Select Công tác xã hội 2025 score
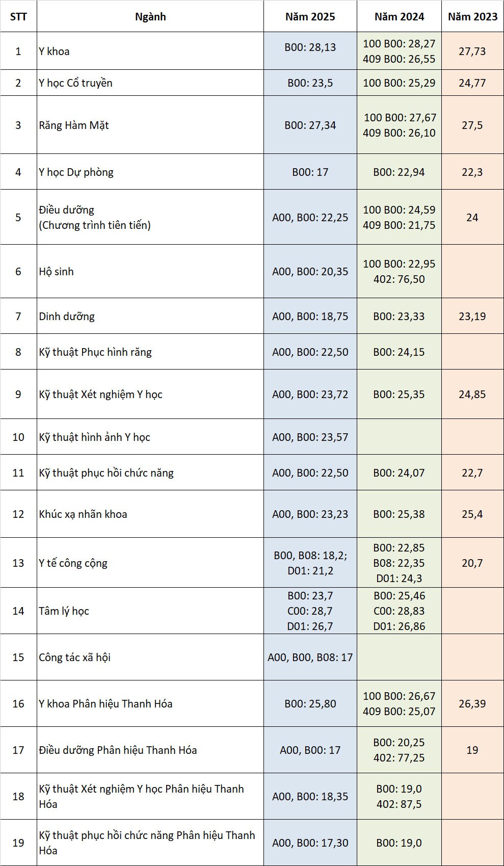This screenshot has height=866, width=504. pyautogui.click(x=310, y=657)
